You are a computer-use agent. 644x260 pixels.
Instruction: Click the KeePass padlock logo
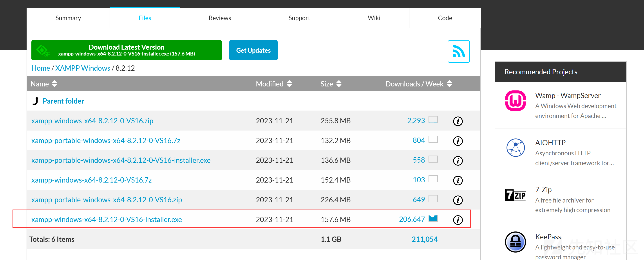pos(515,242)
